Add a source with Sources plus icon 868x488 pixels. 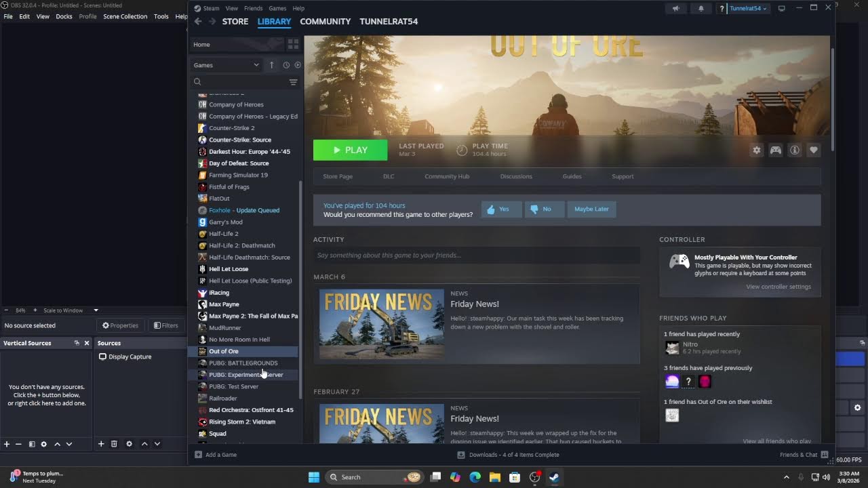(101, 444)
